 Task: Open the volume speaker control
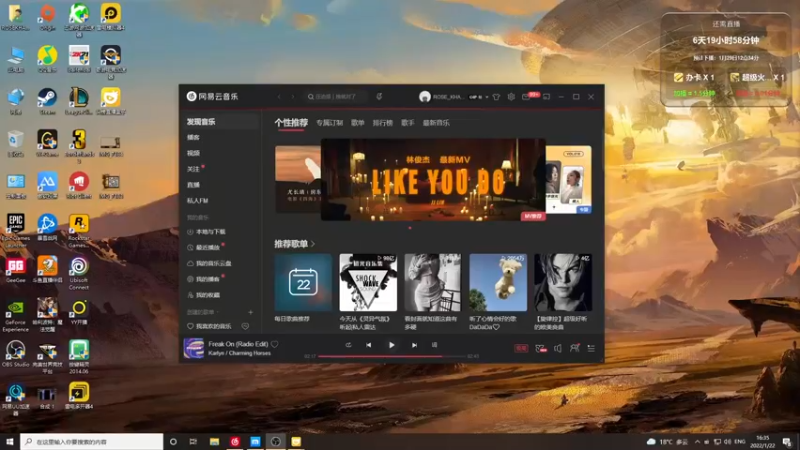[x=558, y=348]
